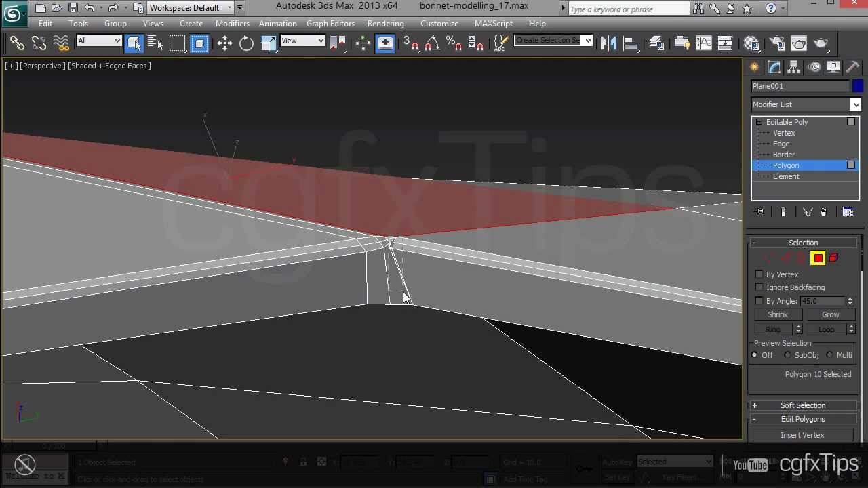Select Multi preview selection radio
The height and width of the screenshot is (488, 868).
829,355
